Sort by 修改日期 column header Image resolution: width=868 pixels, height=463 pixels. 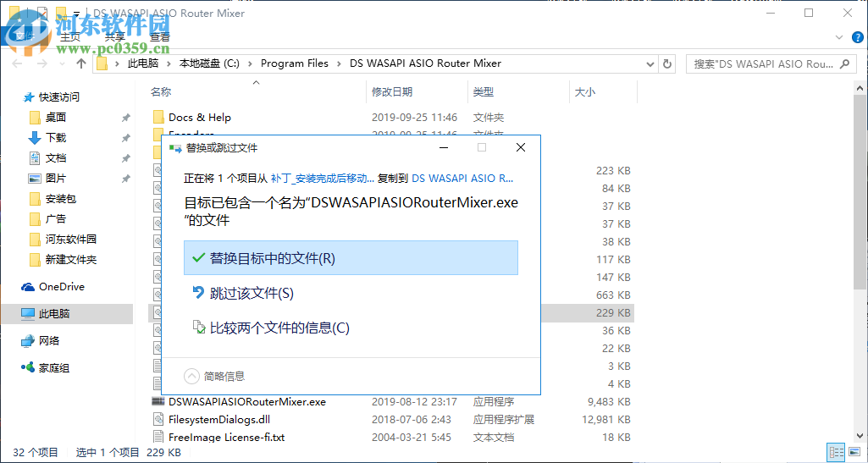[x=392, y=91]
